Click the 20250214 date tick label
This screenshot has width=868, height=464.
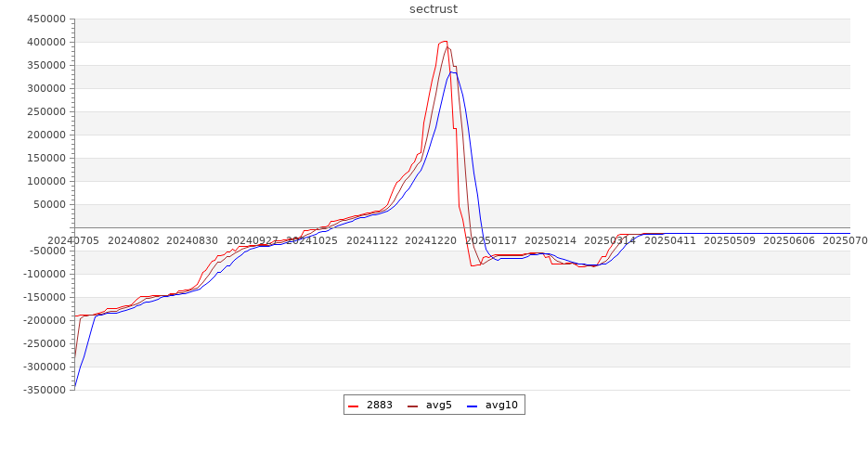click(x=551, y=240)
